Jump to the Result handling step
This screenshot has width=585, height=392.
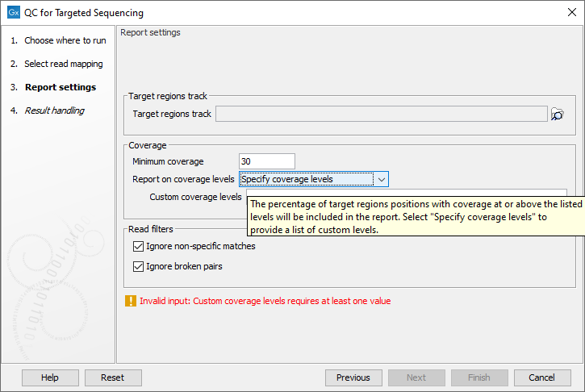tap(54, 111)
